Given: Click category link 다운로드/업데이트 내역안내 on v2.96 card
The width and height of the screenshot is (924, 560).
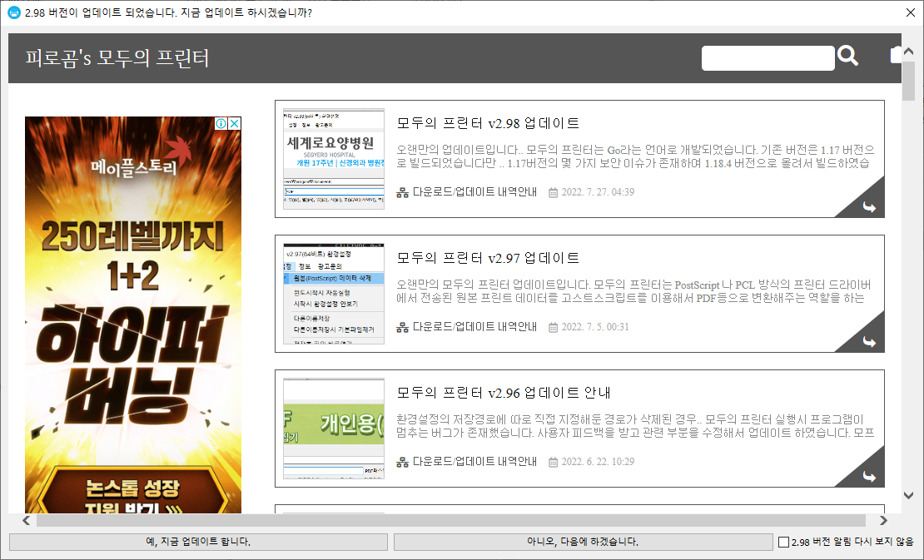Looking at the screenshot, I should click(475, 462).
